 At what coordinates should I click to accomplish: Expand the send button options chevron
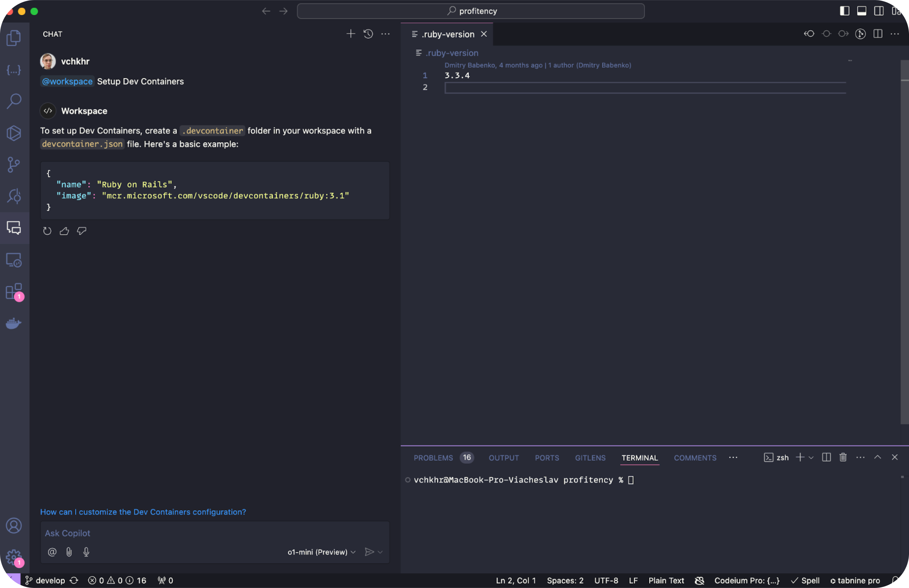coord(380,552)
